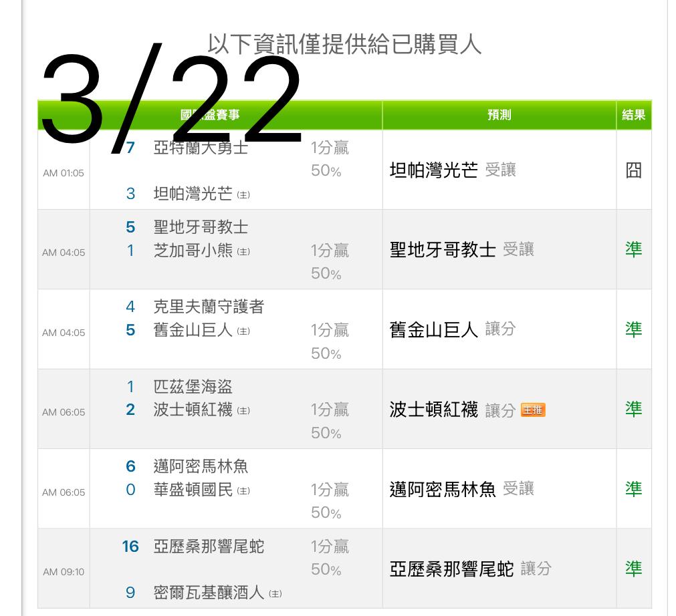The height and width of the screenshot is (616, 676).
Task: Click score 6 for 邁阿密馬林魚
Action: tap(130, 466)
